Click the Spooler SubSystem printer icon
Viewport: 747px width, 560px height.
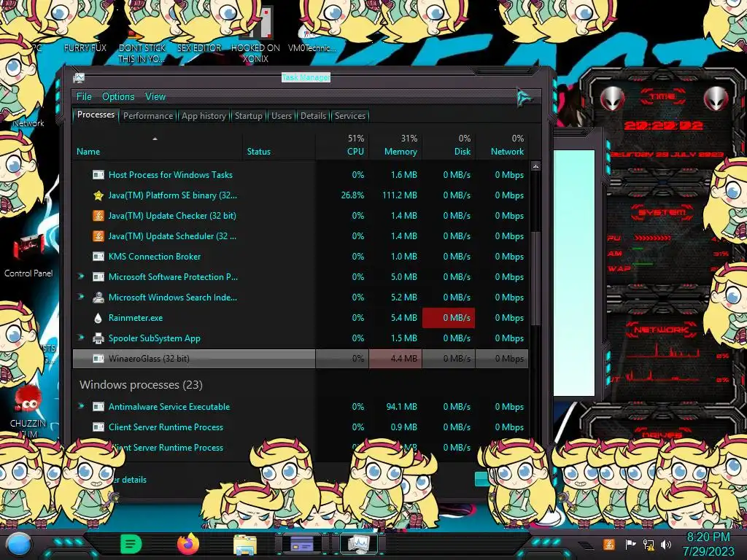98,338
